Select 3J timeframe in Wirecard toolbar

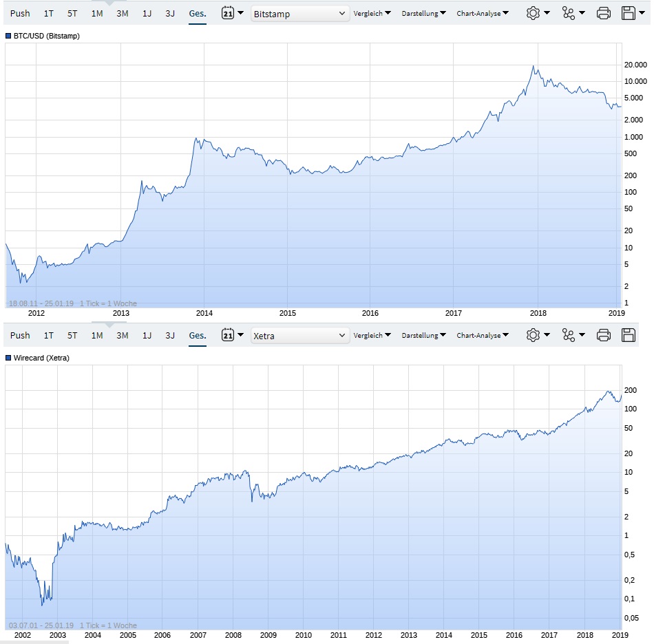pos(170,335)
